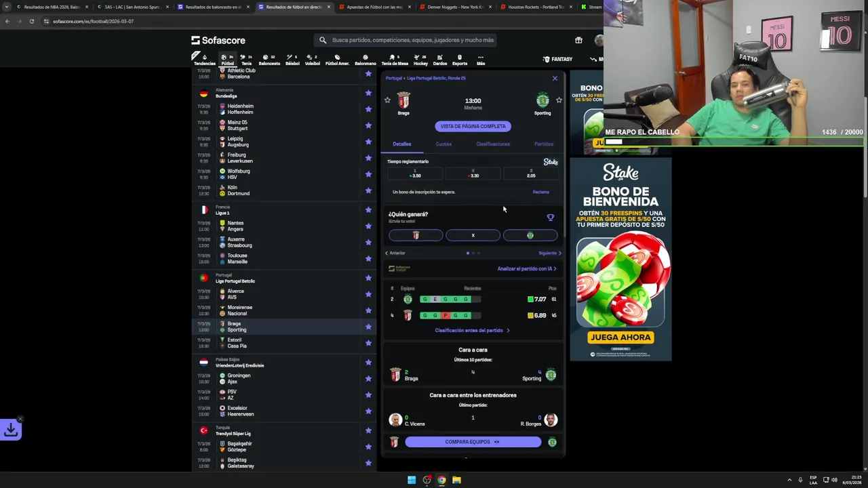Image resolution: width=868 pixels, height=488 pixels.
Task: Open C. Vicens coach photo
Action: 395,420
